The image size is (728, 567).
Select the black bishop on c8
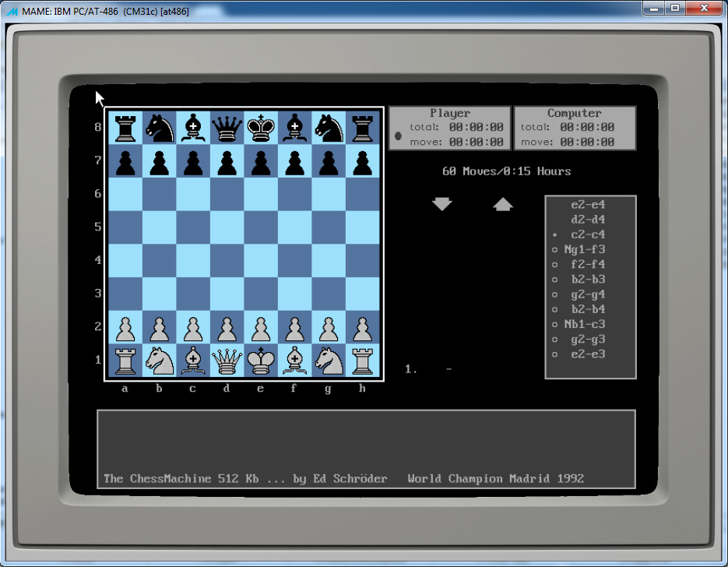coord(193,128)
